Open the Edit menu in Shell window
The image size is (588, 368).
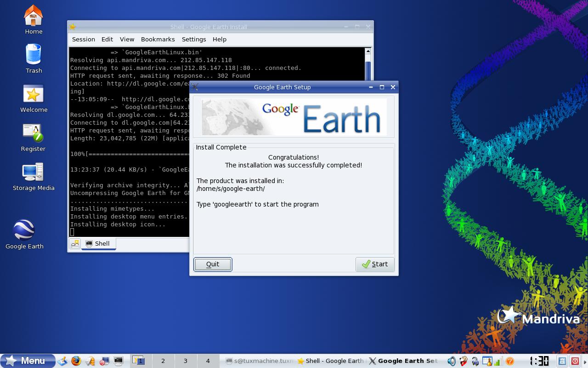107,39
